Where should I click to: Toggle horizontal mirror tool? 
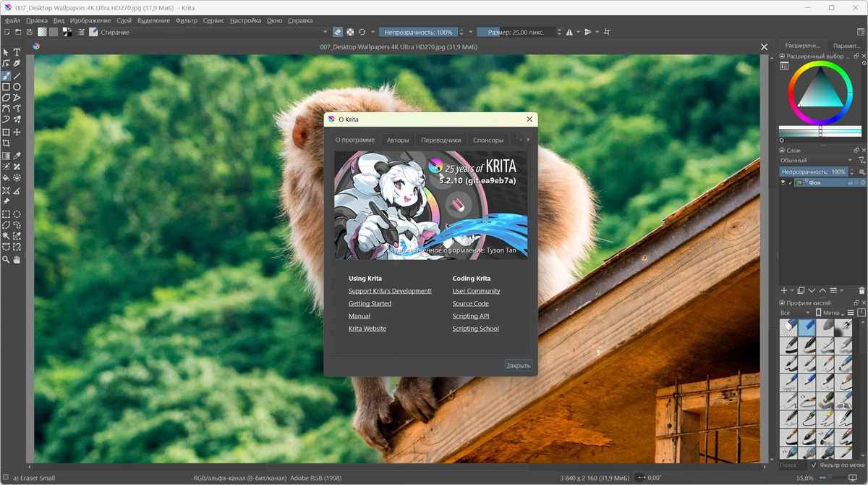[x=569, y=32]
